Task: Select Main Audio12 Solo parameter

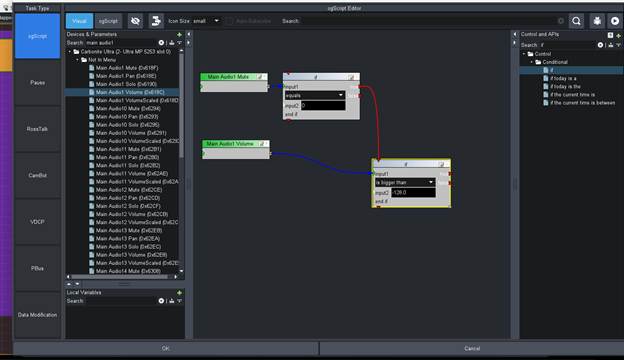Action: tap(128, 206)
